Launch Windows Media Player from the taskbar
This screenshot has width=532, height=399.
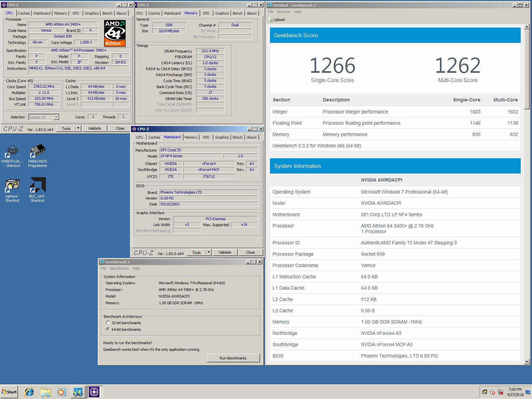point(62,392)
